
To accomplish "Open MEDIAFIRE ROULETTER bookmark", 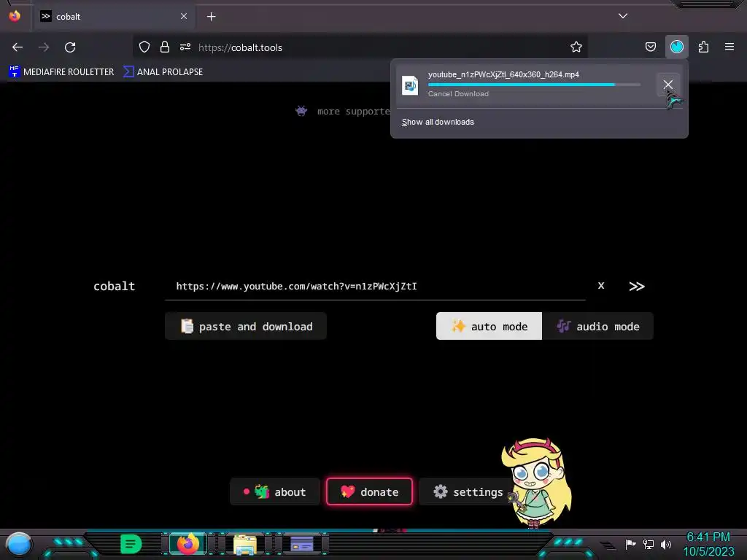I will pyautogui.click(x=61, y=72).
